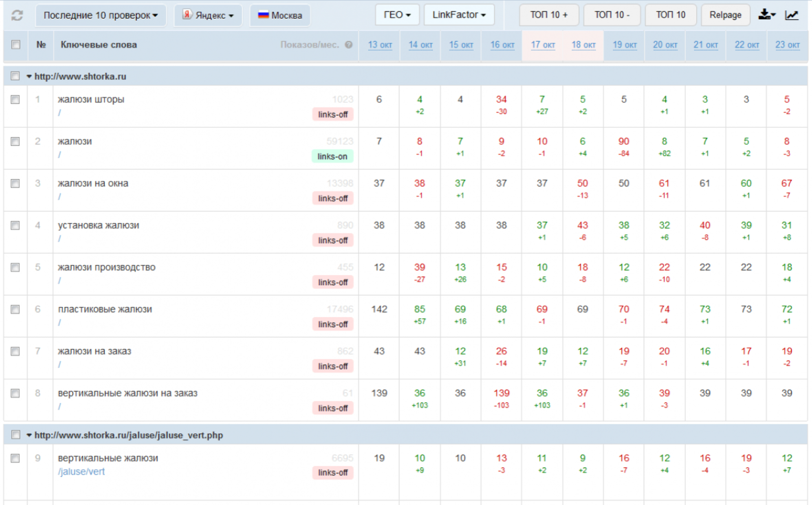
Task: Check the box for пластиковые жалюзи
Action: click(16, 309)
